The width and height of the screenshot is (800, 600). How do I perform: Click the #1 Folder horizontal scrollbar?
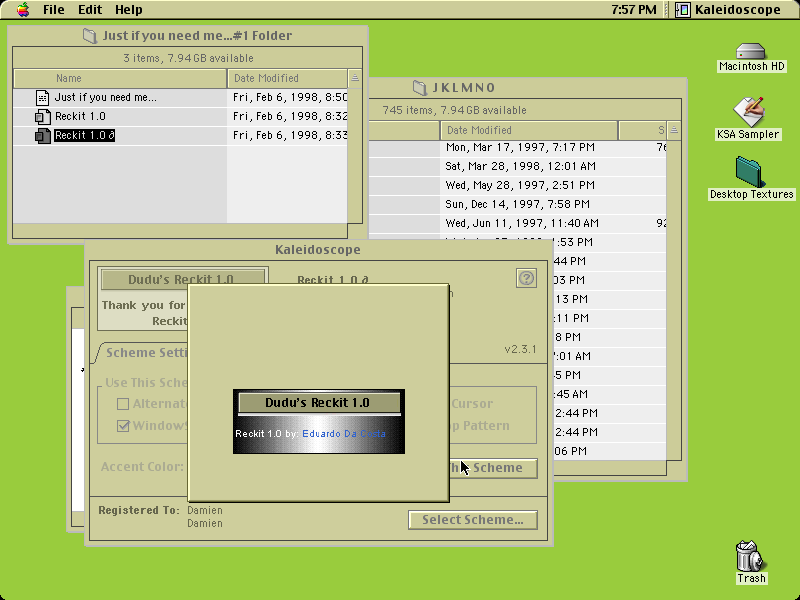point(180,231)
